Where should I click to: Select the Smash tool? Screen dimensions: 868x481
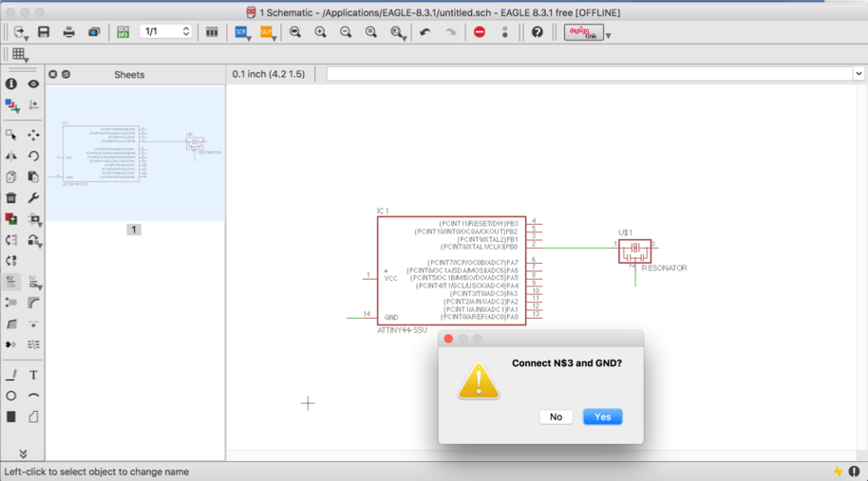click(11, 303)
